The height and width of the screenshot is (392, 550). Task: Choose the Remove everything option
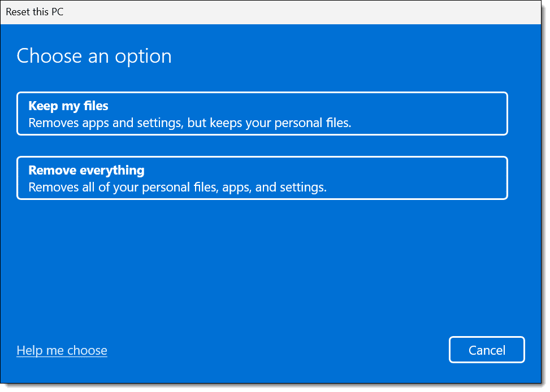point(262,178)
